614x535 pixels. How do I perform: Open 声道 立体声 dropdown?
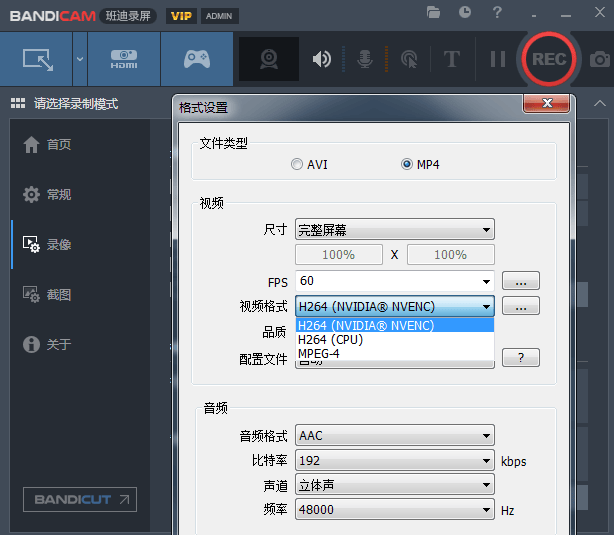click(x=395, y=485)
